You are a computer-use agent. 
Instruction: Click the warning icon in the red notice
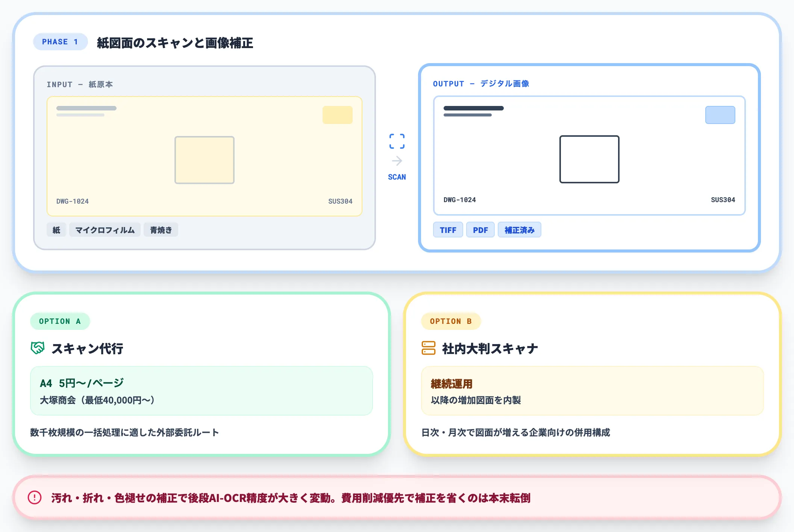[34, 497]
